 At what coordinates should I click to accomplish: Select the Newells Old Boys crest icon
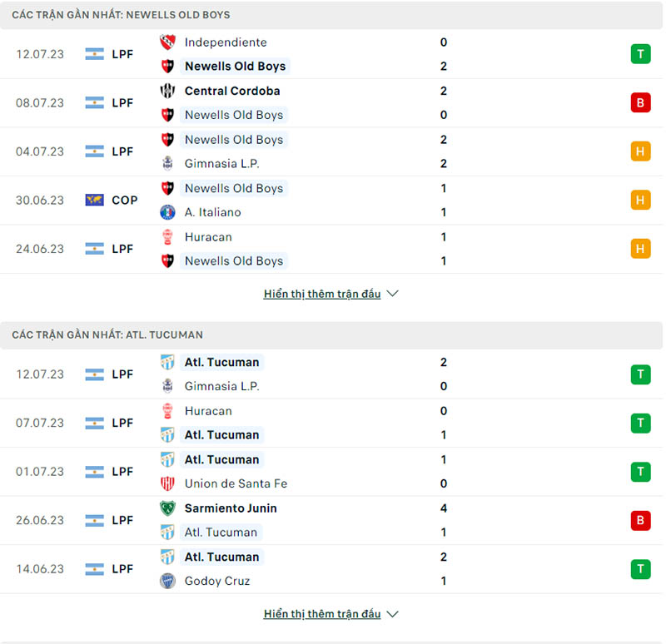tap(166, 66)
